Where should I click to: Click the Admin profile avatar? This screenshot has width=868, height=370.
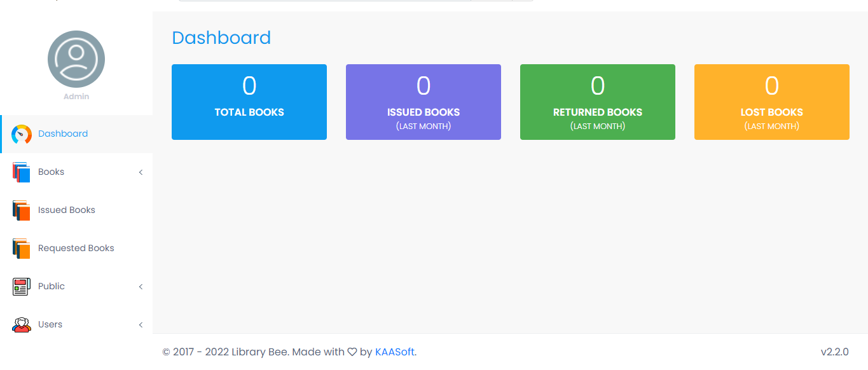point(76,59)
